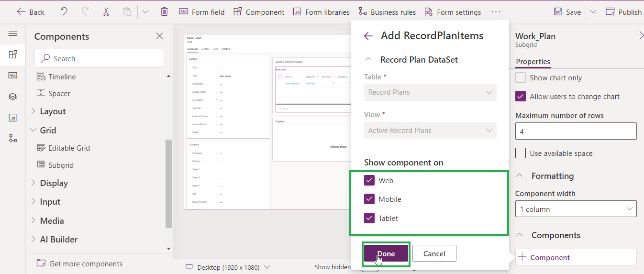
Task: Open Business rules icon in left rail
Action: (13, 139)
